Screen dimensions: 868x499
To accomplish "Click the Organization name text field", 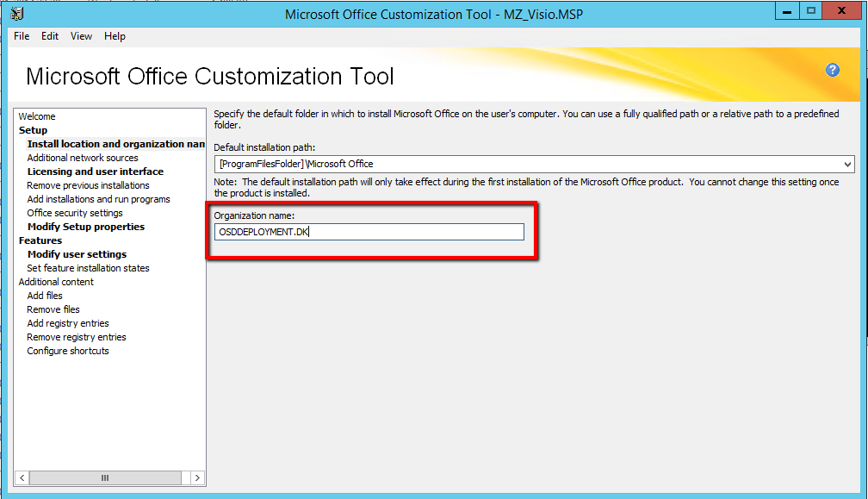I will (x=369, y=232).
